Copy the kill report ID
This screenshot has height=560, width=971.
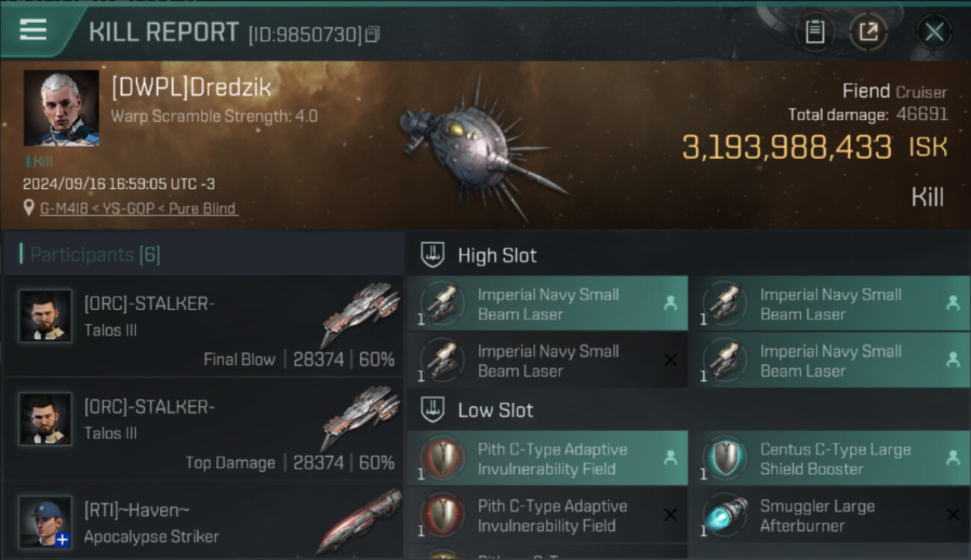pyautogui.click(x=372, y=34)
